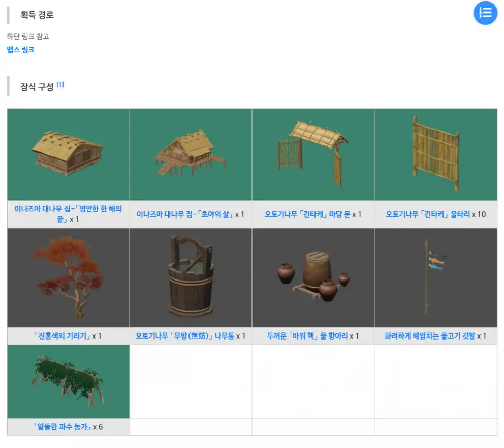Image resolution: width=504 pixels, height=448 pixels.
Task: Open footnote [1] next to 장식 구성
Action: pos(60,84)
